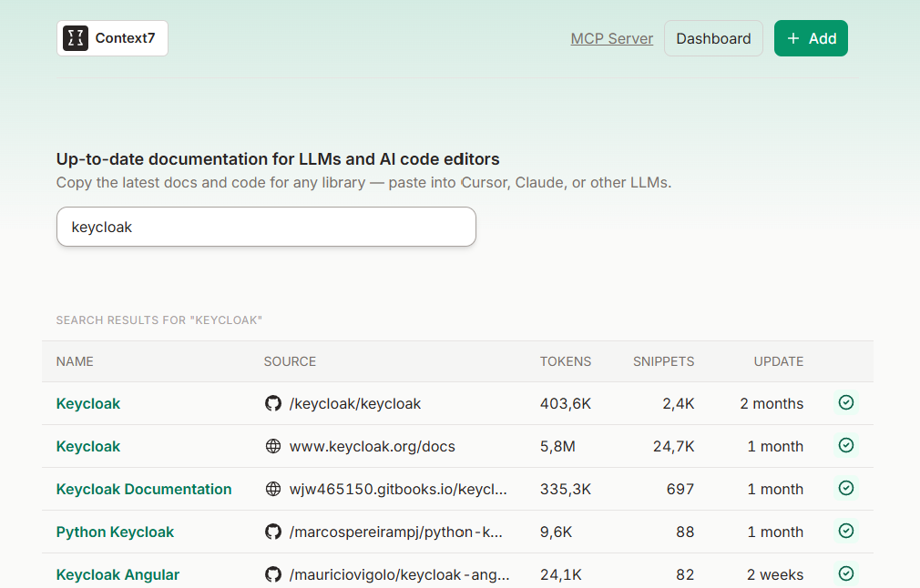Click the globe icon beside wjw465150.gitbooks.io source
Viewport: 920px width, 588px height.
pyautogui.click(x=273, y=489)
